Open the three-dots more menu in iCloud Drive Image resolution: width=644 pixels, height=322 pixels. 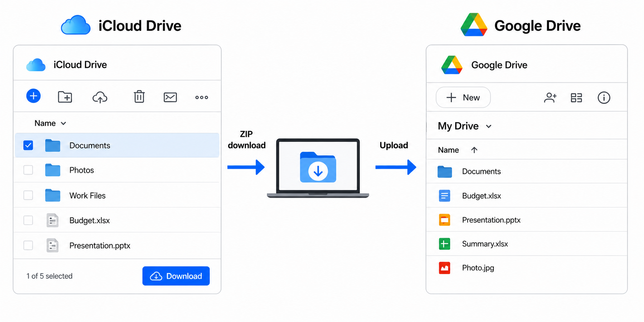pos(201,97)
